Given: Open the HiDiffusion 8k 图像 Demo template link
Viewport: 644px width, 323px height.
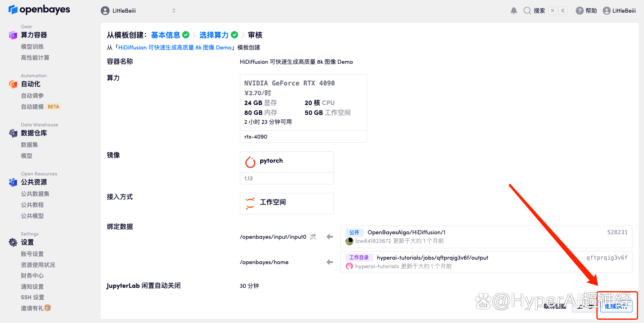Looking at the screenshot, I should (x=175, y=47).
